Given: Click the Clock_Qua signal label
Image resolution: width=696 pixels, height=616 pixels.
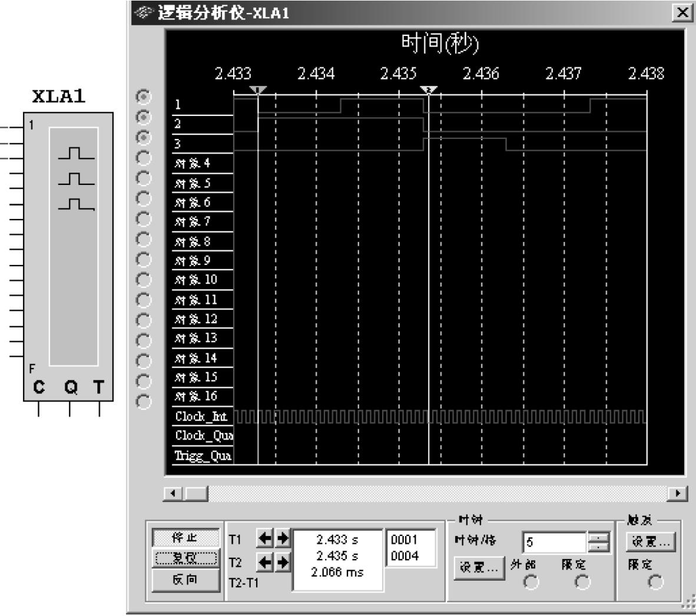Looking at the screenshot, I should (x=204, y=435).
